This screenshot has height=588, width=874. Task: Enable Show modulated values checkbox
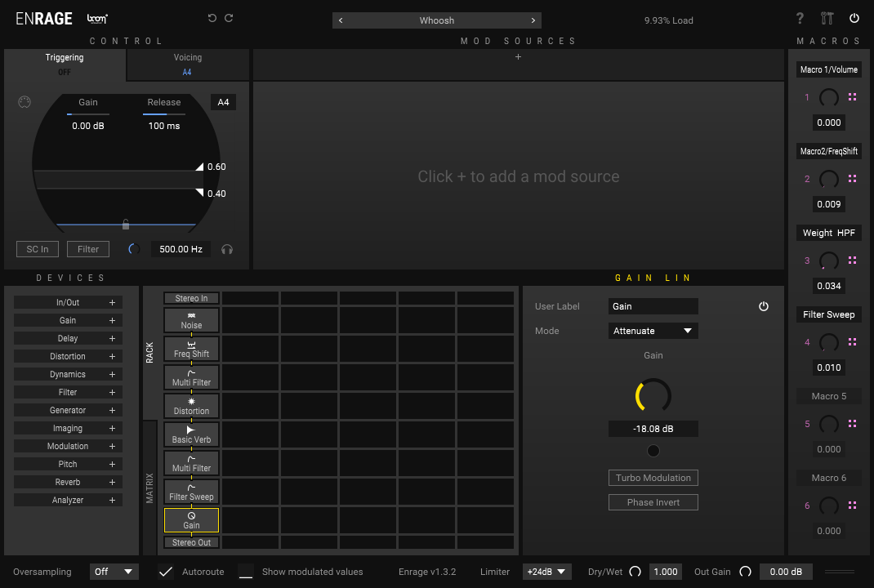pyautogui.click(x=246, y=572)
